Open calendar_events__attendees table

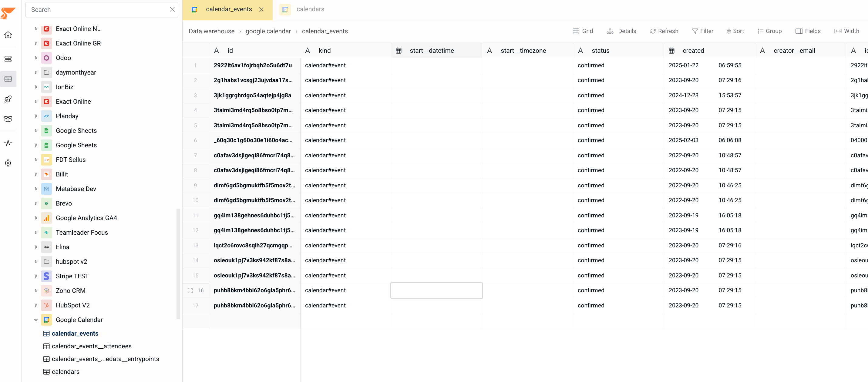pyautogui.click(x=92, y=346)
